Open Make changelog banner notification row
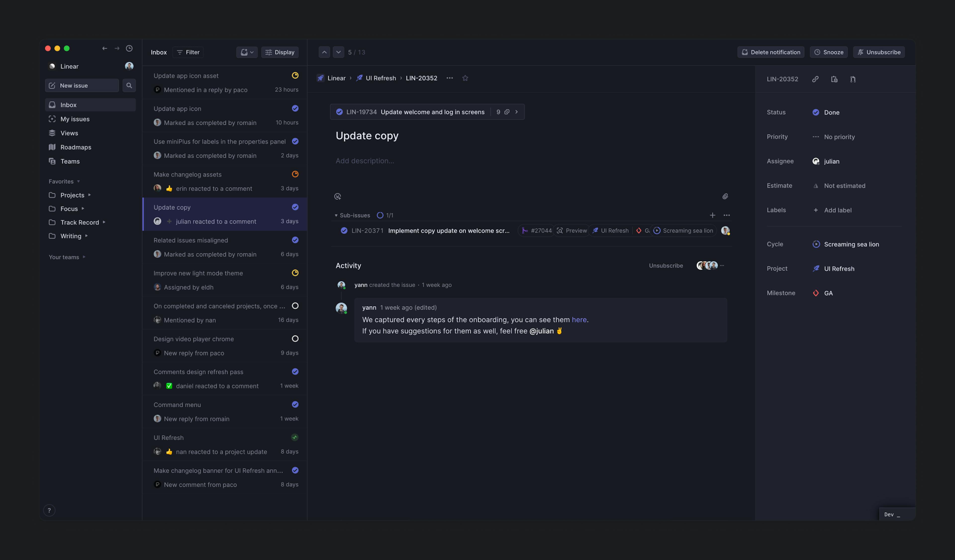 click(x=225, y=477)
